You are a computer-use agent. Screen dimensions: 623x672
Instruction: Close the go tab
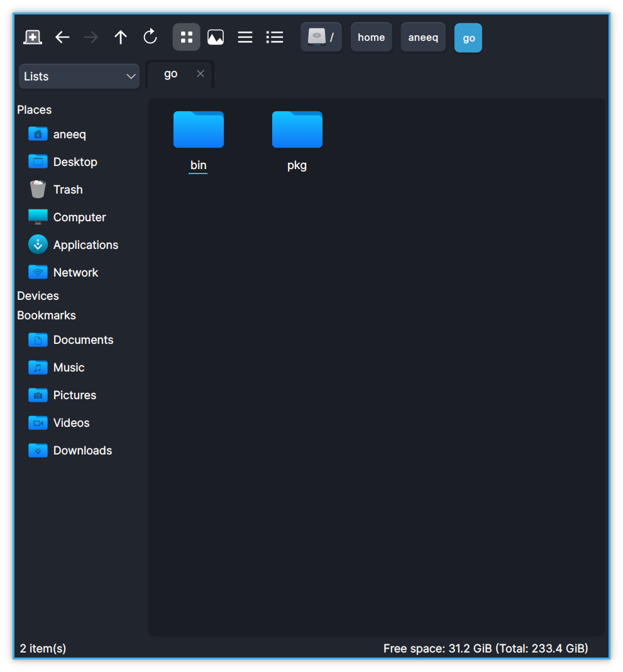coord(201,74)
